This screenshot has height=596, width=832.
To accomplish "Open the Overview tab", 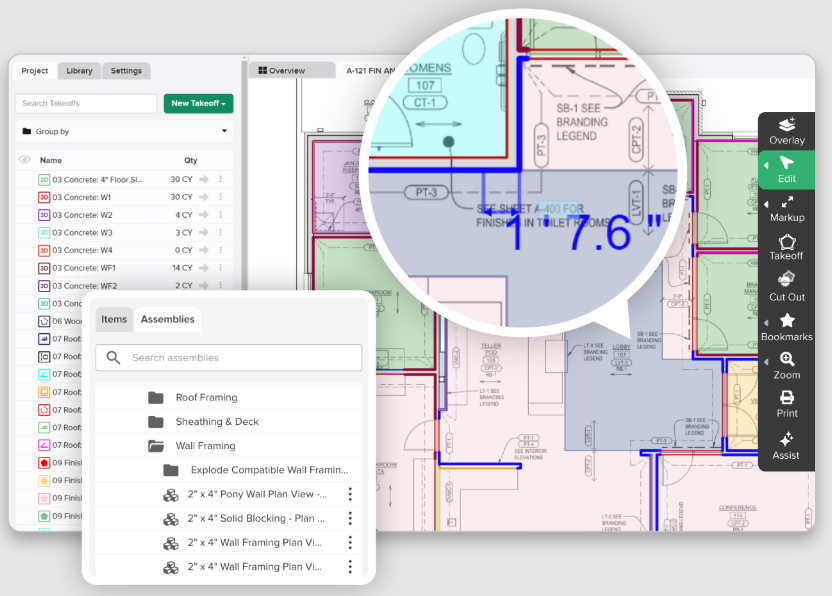I will point(292,70).
